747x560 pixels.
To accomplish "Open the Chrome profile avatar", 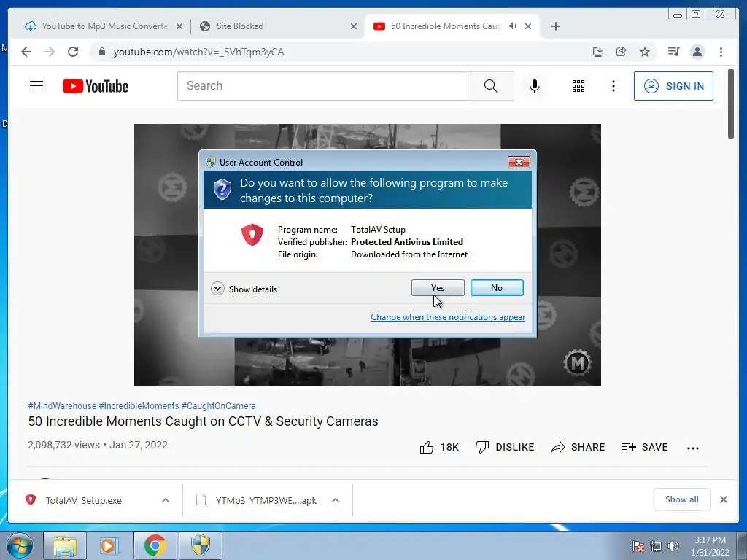I will [697, 52].
